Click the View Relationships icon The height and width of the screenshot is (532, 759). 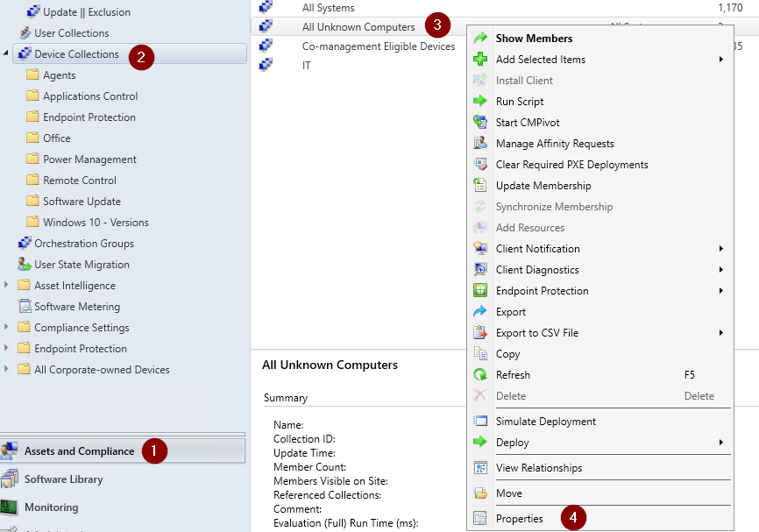pos(479,468)
